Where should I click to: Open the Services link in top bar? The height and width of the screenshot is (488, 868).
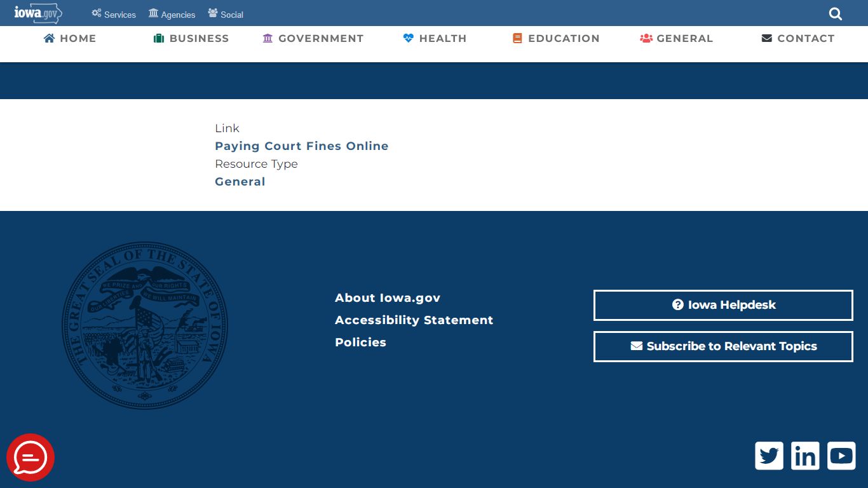[x=114, y=14]
